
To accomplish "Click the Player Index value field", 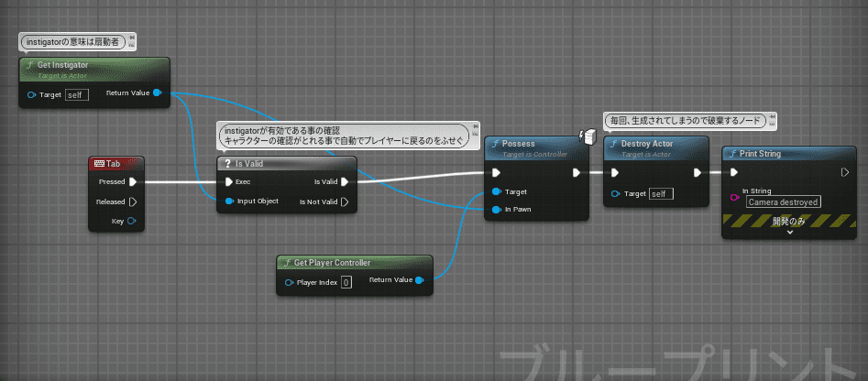I will tap(346, 282).
